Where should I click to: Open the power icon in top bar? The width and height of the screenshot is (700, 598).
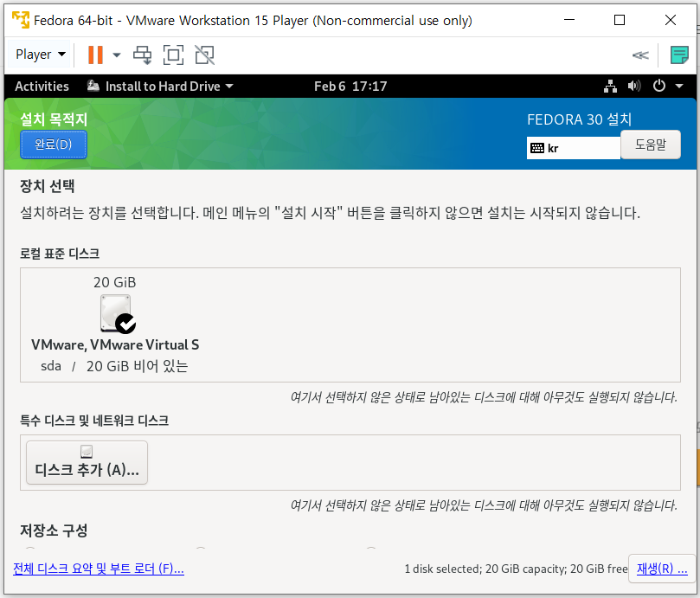point(659,86)
